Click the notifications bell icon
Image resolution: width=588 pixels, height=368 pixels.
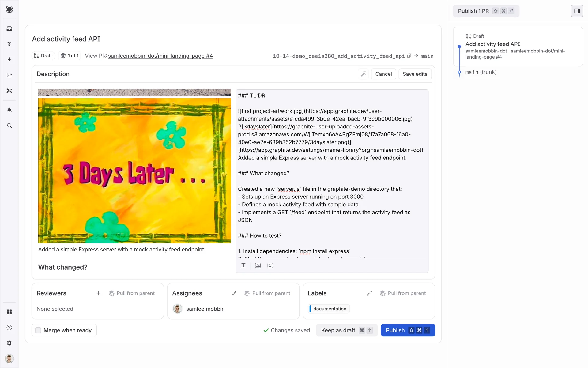click(9, 110)
